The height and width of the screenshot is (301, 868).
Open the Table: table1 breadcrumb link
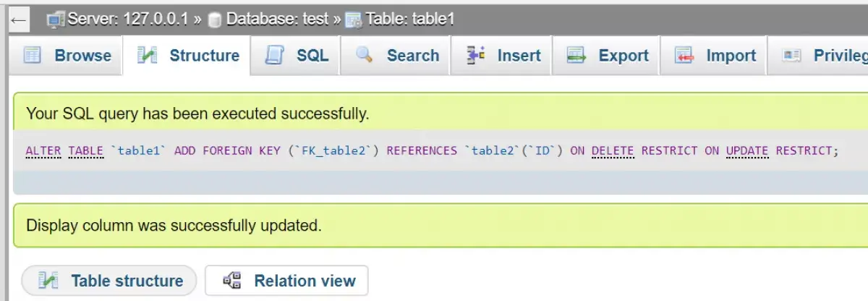(409, 19)
